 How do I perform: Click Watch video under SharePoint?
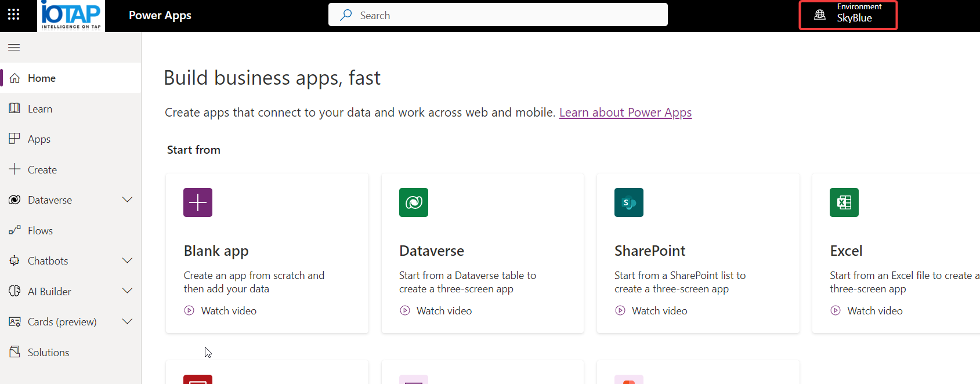[659, 311]
